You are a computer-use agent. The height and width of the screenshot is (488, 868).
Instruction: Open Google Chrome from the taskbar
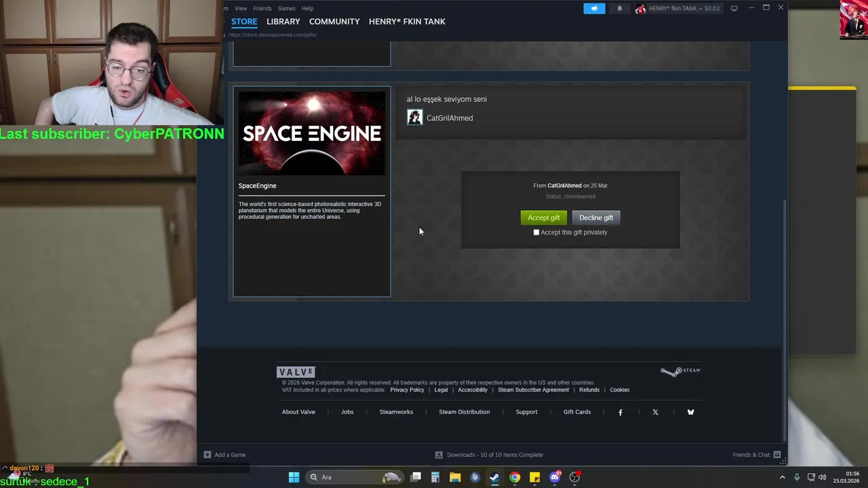515,477
